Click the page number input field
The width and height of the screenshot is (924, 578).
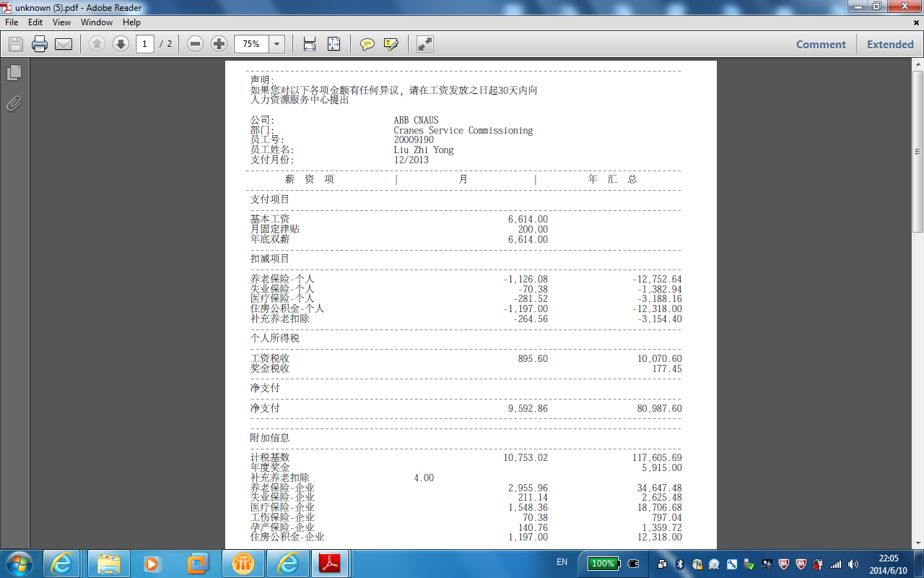click(144, 44)
